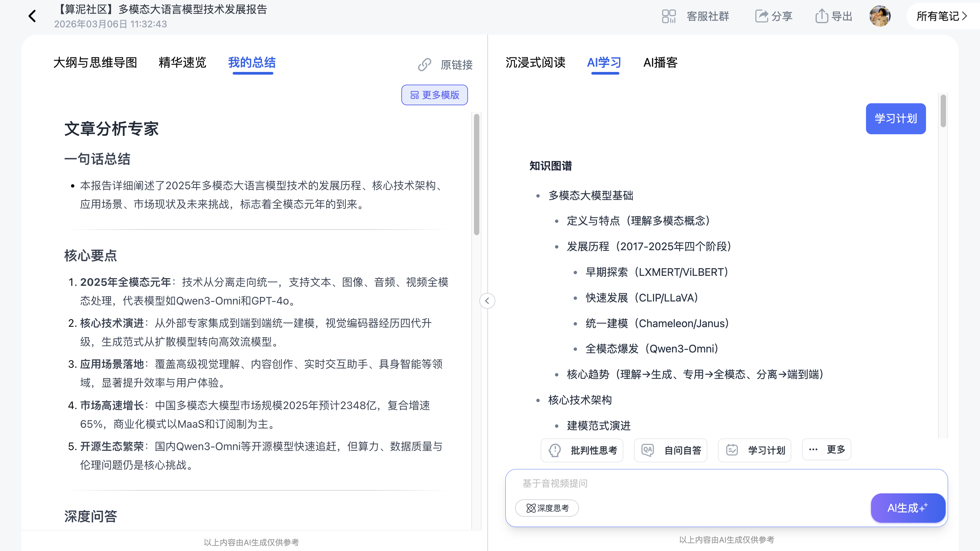Click the 核心技术演进 point
Viewport: 980px width, 551px height.
[112, 323]
